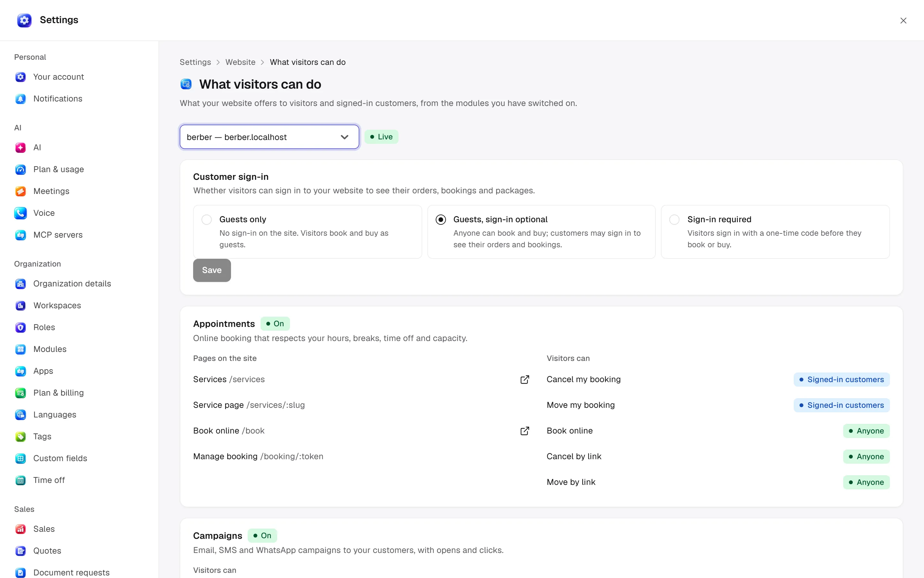Click the Time off calendar icon
This screenshot has height=578, width=924.
[x=21, y=480]
